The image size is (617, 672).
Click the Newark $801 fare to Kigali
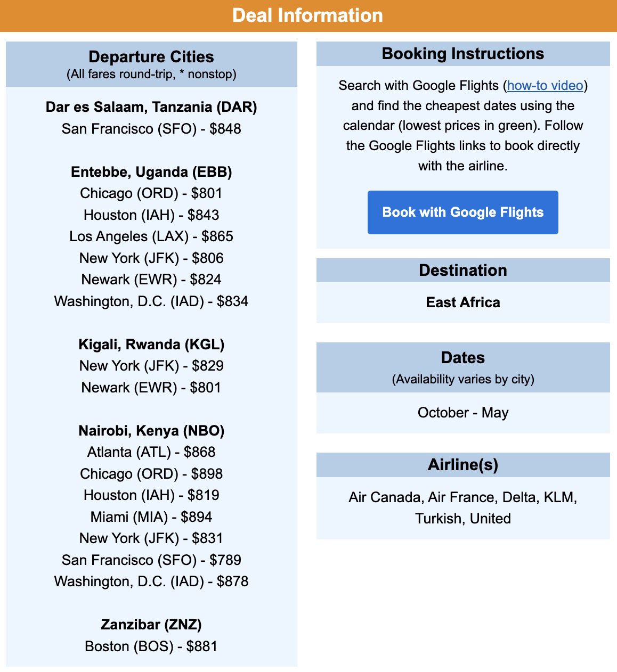151,387
